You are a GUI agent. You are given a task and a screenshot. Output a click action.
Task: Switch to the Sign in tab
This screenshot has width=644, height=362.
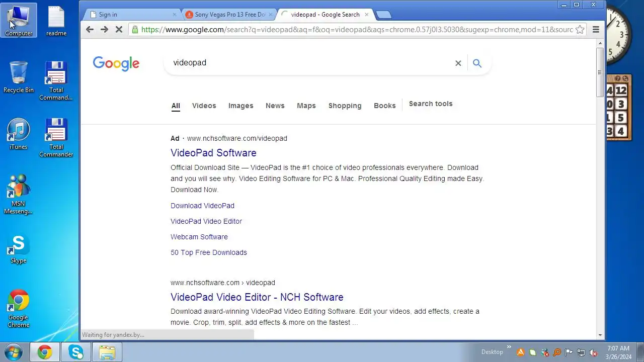pos(132,15)
